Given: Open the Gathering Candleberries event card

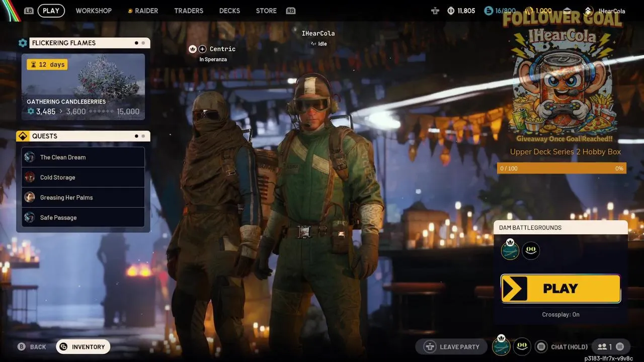Looking at the screenshot, I should pos(83,87).
